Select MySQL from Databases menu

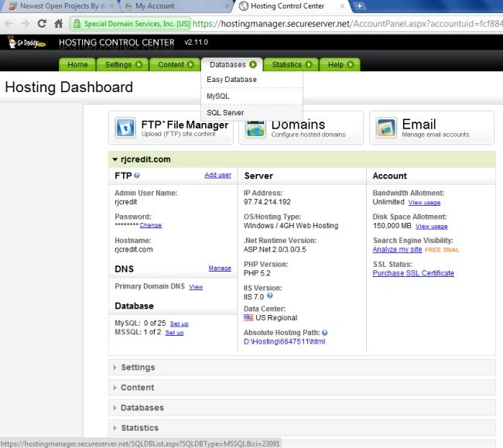tap(251, 96)
